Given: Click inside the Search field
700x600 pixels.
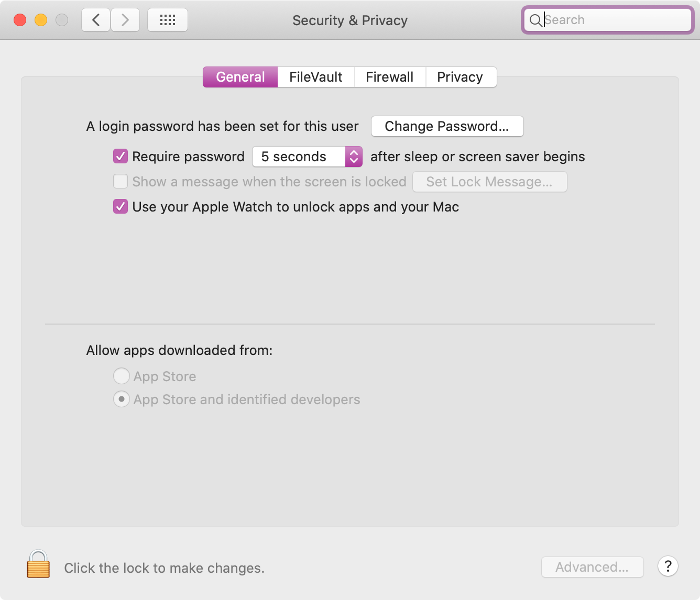Looking at the screenshot, I should pos(613,20).
